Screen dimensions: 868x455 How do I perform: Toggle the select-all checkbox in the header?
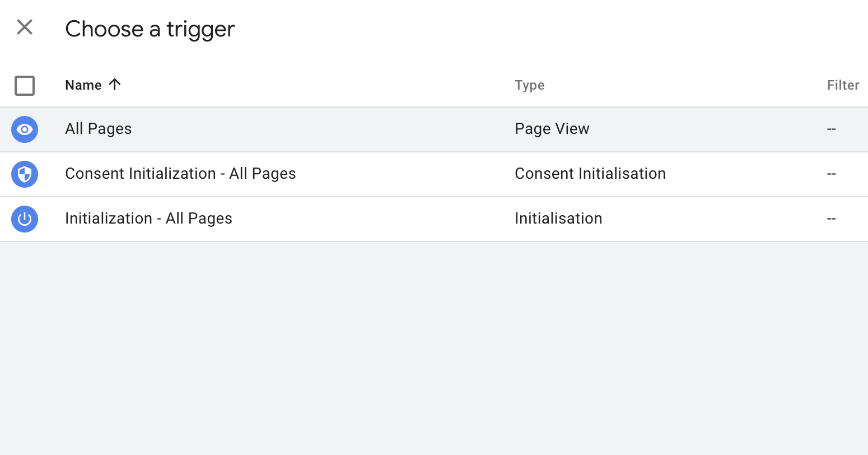pyautogui.click(x=25, y=85)
